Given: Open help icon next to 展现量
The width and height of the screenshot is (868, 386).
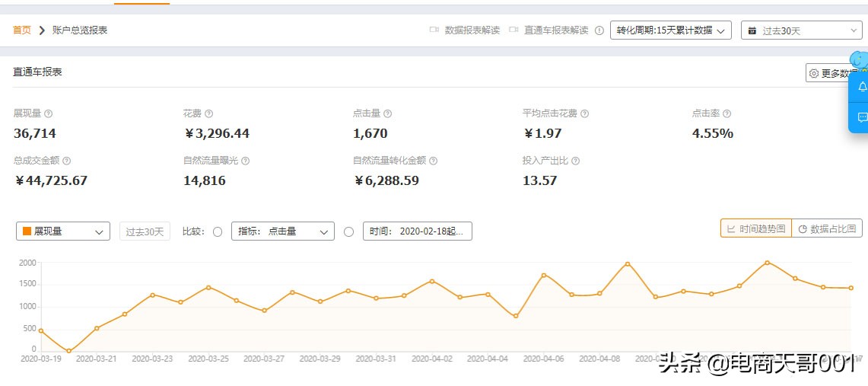Looking at the screenshot, I should click(48, 113).
